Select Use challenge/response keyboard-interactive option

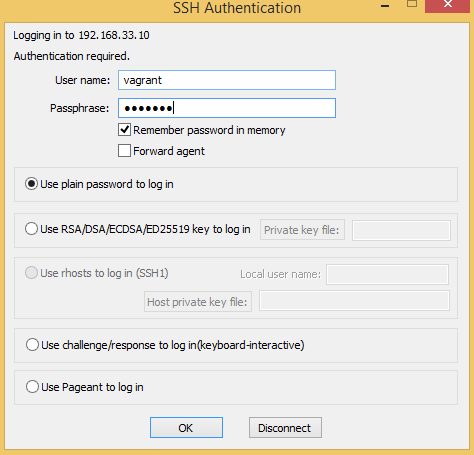[32, 345]
